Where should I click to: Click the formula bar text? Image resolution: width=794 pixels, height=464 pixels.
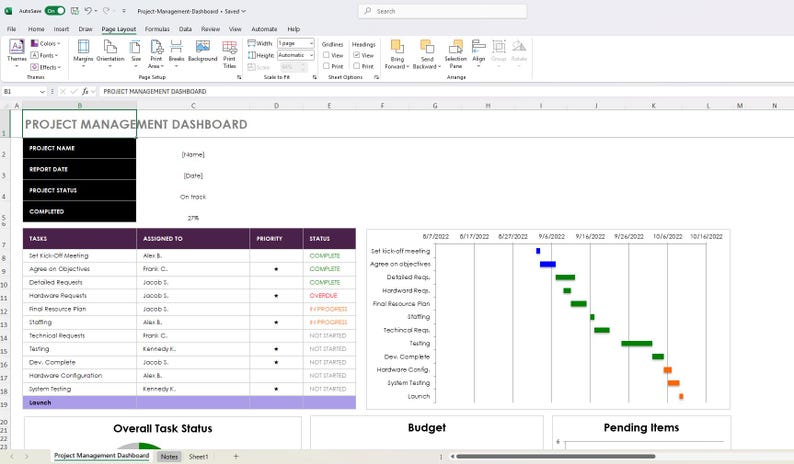pos(155,91)
